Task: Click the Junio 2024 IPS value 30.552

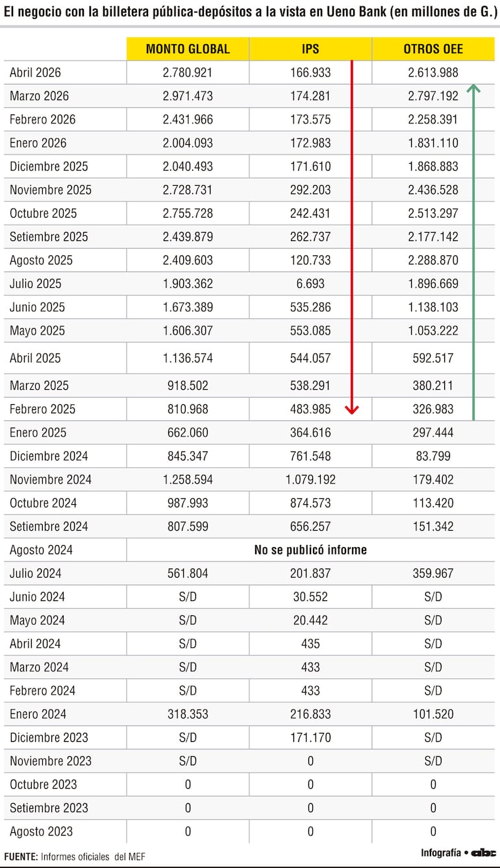Action: 310,596
